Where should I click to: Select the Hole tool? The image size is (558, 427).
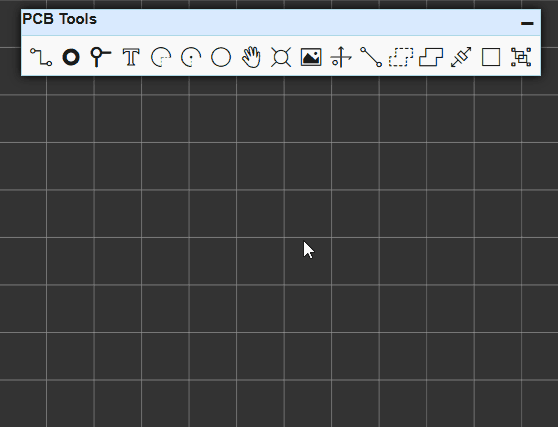coord(281,57)
